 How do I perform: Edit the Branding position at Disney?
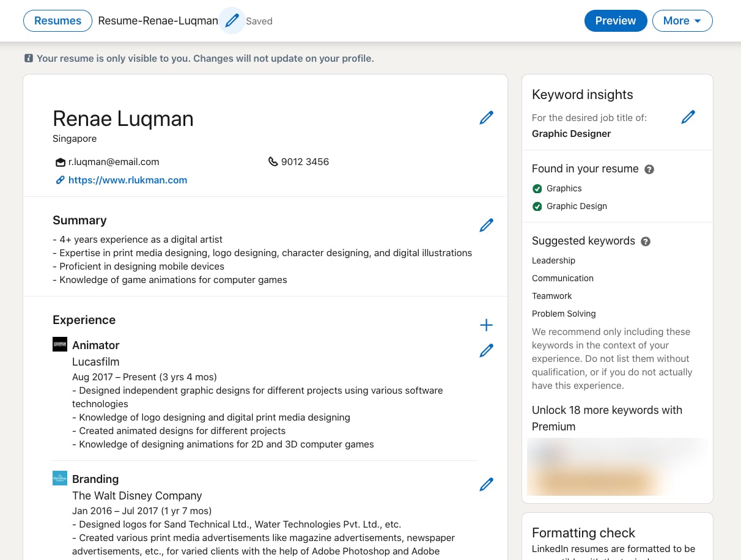(486, 485)
